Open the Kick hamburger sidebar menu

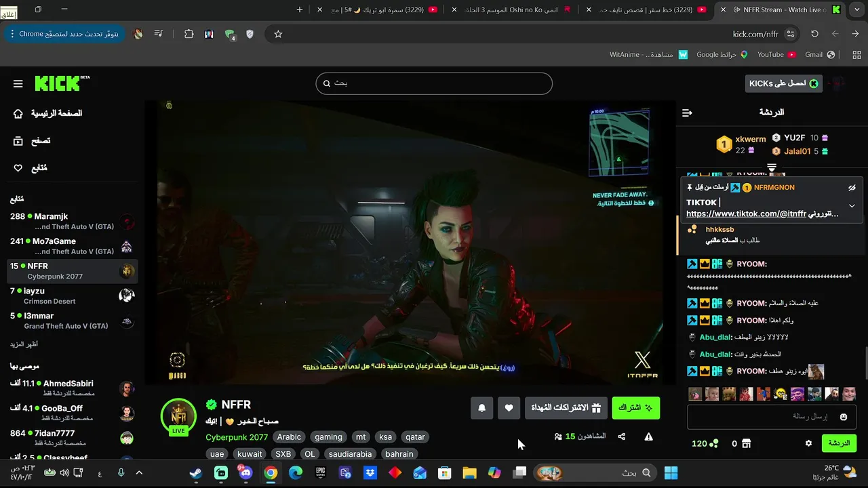18,84
